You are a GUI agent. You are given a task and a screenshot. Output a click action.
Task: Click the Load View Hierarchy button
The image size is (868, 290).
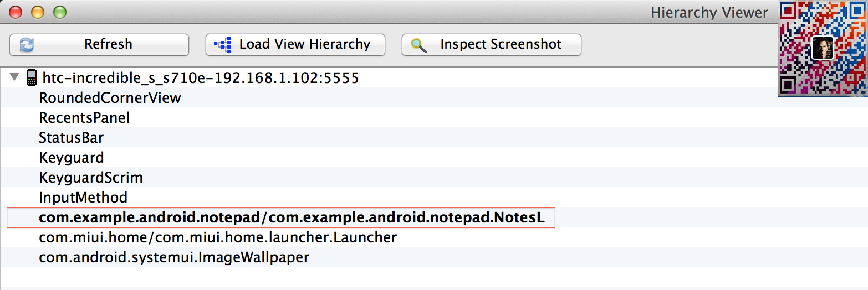pyautogui.click(x=295, y=45)
